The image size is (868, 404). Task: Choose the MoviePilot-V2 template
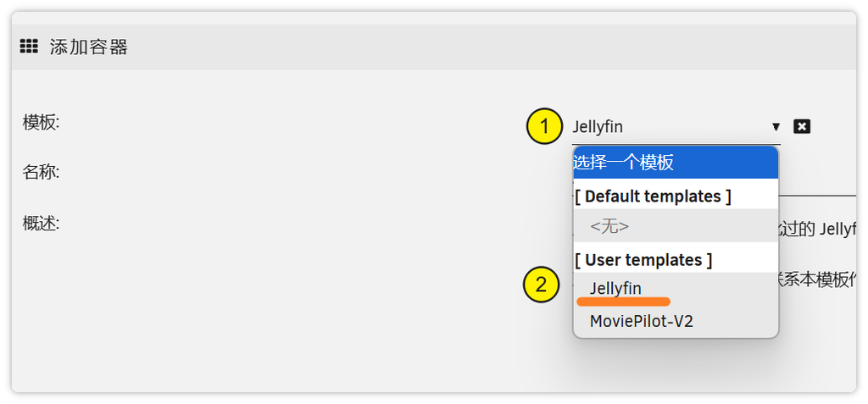pyautogui.click(x=642, y=322)
